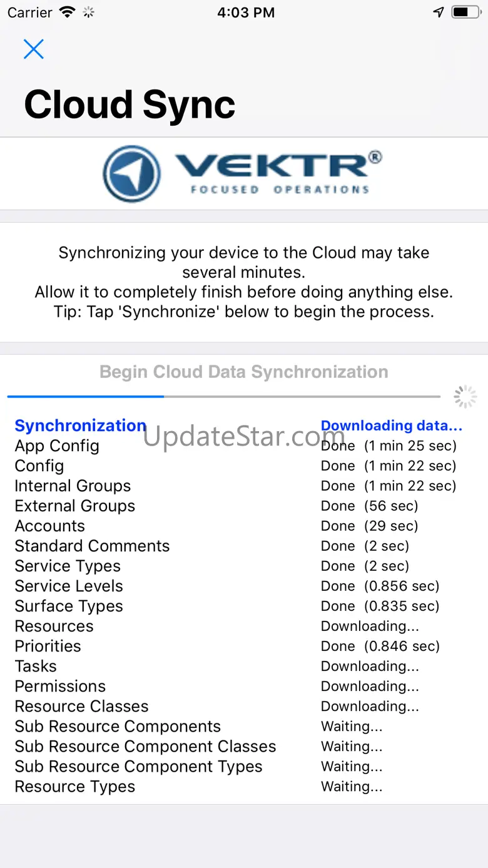Select the Permissions row
The width and height of the screenshot is (488, 868).
(x=60, y=686)
